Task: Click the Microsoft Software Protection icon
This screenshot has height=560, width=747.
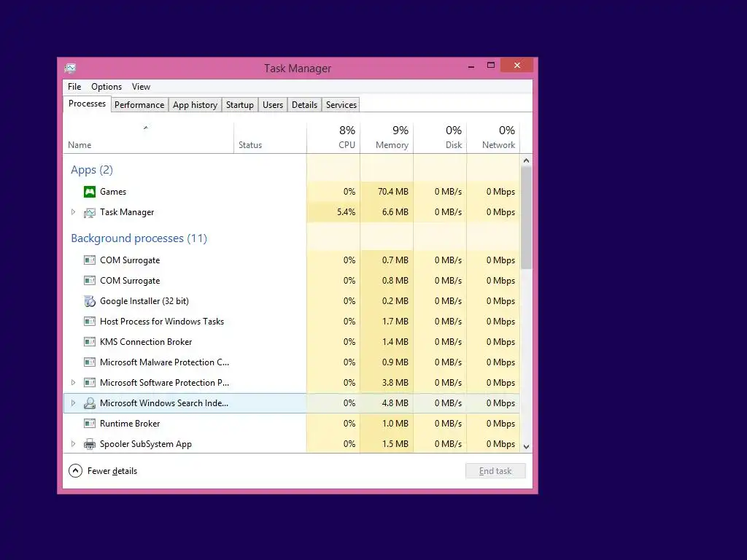Action: (x=90, y=382)
